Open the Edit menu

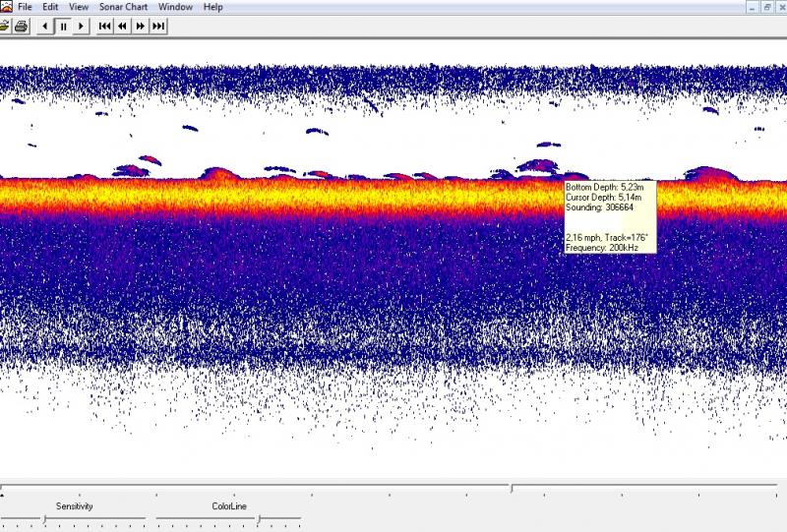pos(50,7)
